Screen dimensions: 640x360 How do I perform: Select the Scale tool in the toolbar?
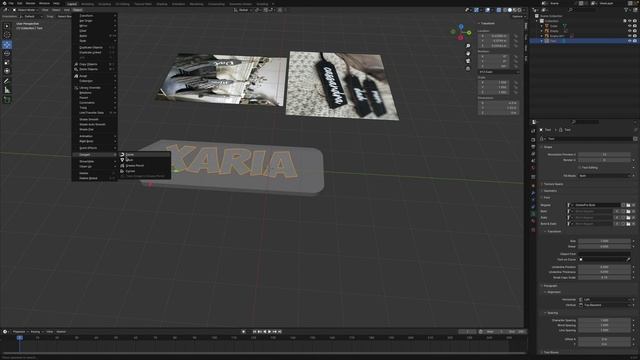[7, 62]
